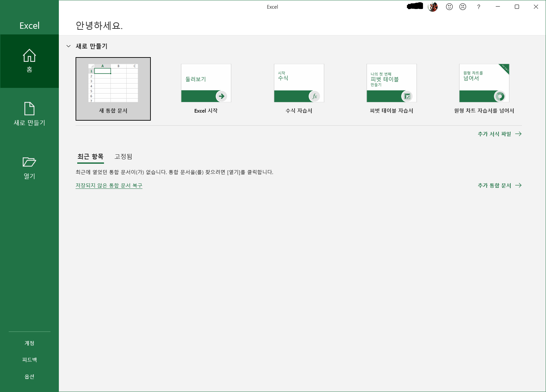
Task: Click the arrow icon on the 둘러보기 template
Action: pyautogui.click(x=221, y=96)
